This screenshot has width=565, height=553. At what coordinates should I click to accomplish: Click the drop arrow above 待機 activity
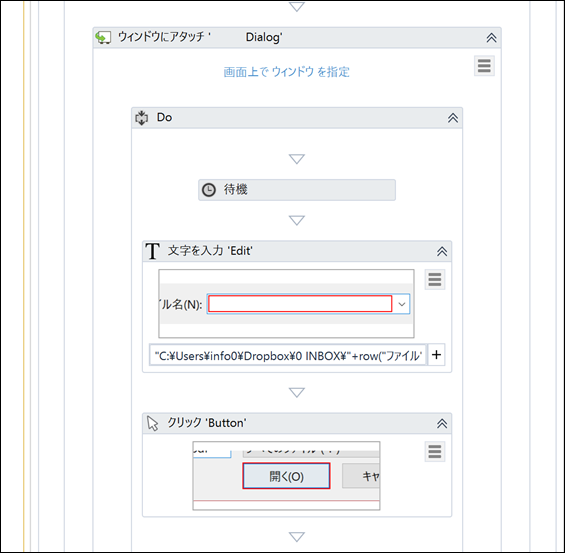tap(297, 159)
